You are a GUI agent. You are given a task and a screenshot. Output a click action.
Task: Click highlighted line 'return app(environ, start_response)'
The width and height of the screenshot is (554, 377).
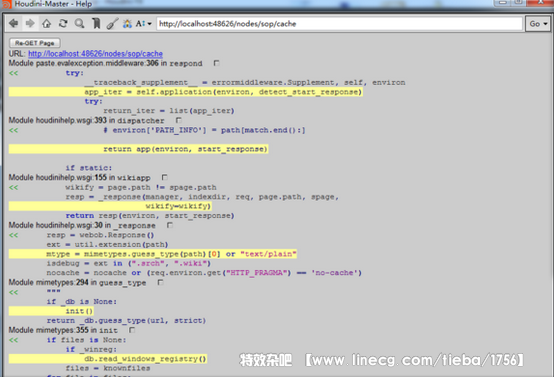click(138, 149)
